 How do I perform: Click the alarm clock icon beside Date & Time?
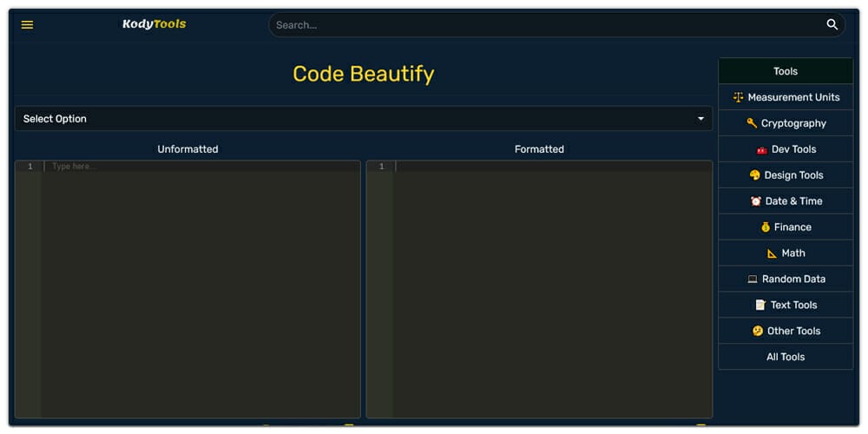[756, 201]
